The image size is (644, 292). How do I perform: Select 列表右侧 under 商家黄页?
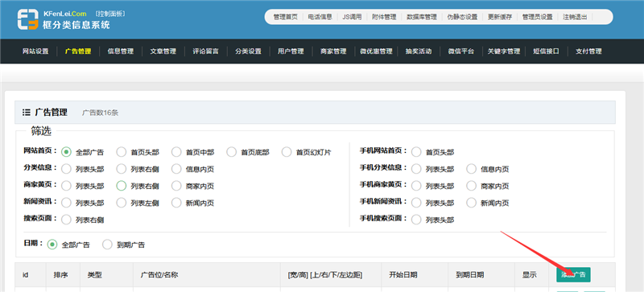tap(122, 186)
